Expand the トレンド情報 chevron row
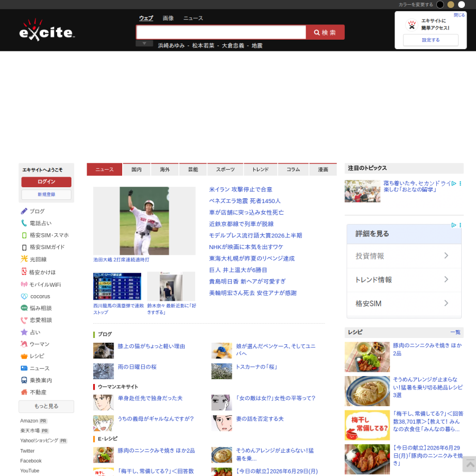 (404, 280)
